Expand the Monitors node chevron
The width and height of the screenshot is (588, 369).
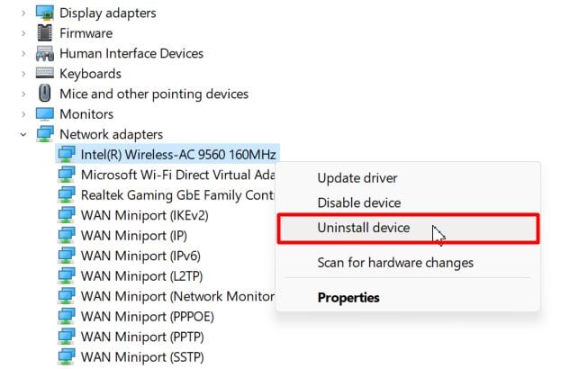click(x=23, y=114)
